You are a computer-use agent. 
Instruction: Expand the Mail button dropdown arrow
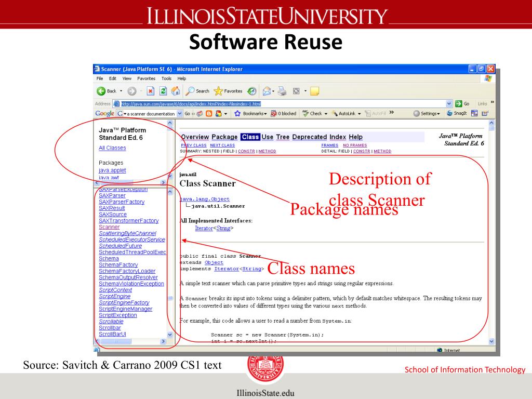[x=273, y=91]
